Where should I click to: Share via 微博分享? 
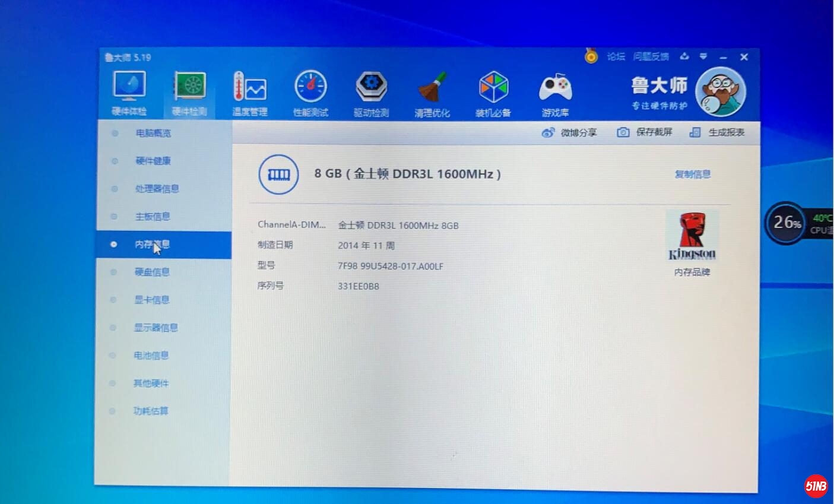569,132
